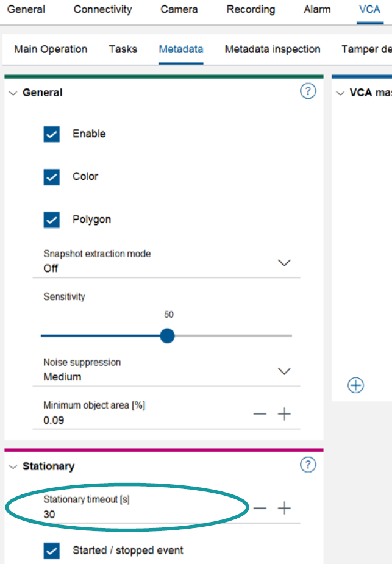Toggle the Color checkbox
Screen dimensions: 392x564
pos(52,177)
